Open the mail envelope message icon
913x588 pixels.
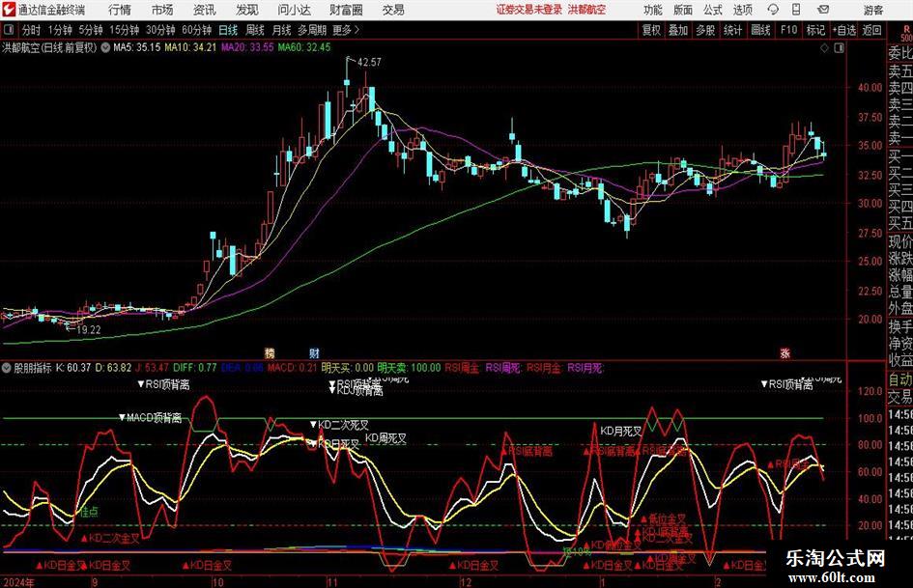pyautogui.click(x=823, y=10)
